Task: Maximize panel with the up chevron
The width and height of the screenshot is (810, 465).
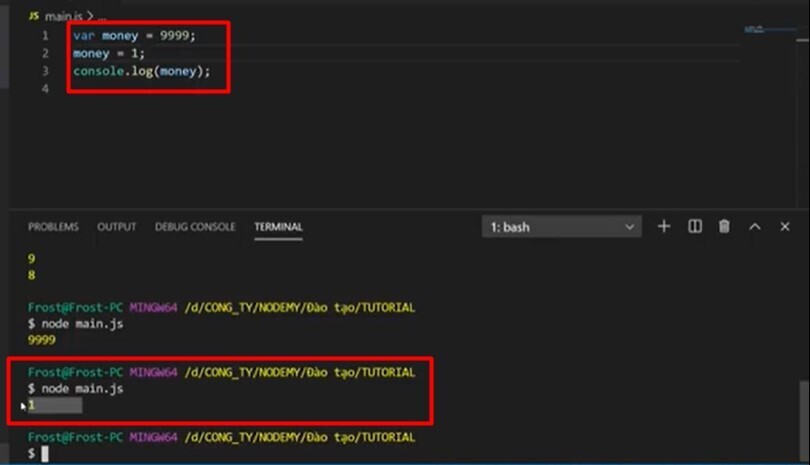Action: pos(755,226)
